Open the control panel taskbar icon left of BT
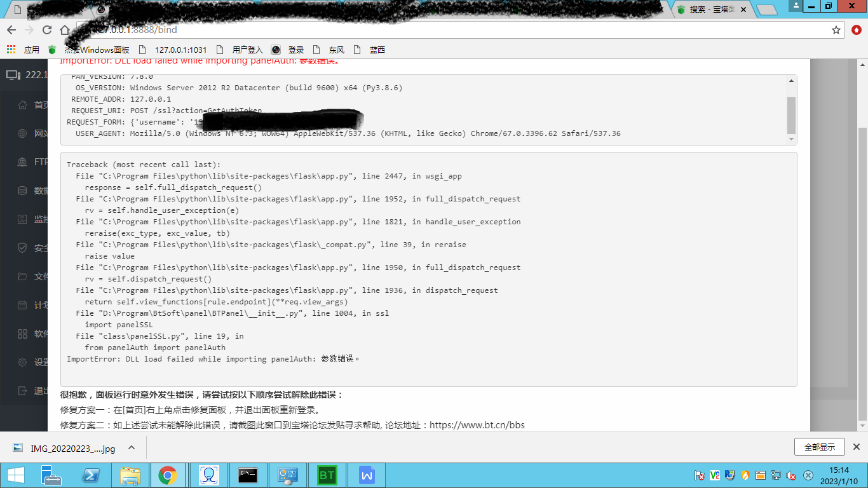This screenshot has height=488, width=868. pyautogui.click(x=287, y=475)
